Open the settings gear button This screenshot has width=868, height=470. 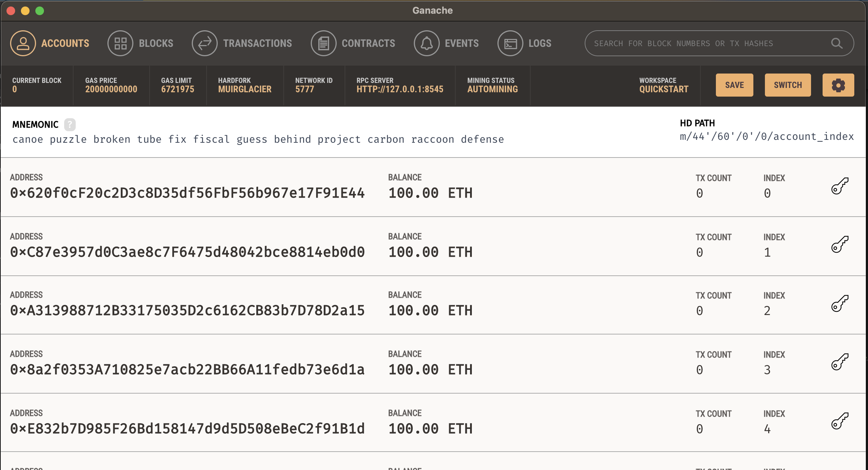click(838, 85)
